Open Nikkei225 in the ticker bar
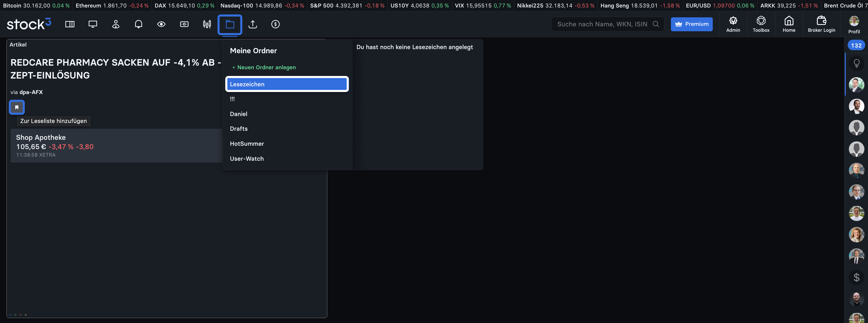 [556, 5]
